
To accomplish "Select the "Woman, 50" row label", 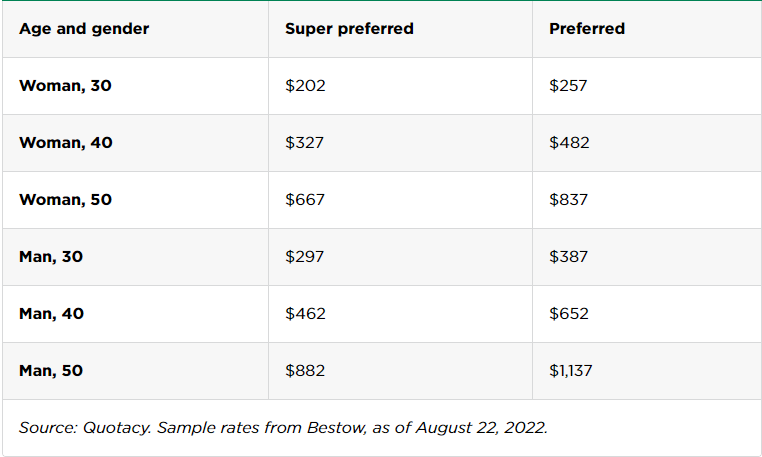I will coord(65,200).
